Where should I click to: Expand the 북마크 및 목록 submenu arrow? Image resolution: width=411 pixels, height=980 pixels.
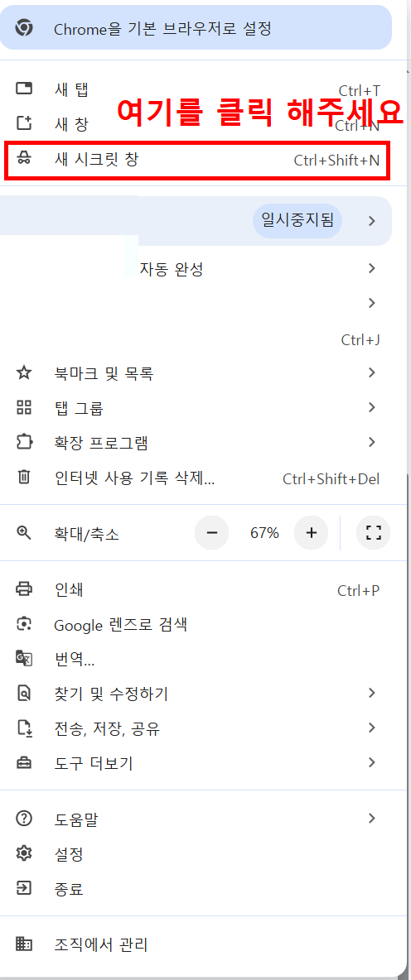[372, 373]
